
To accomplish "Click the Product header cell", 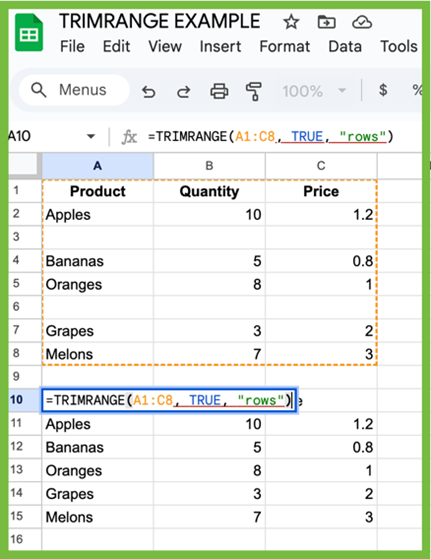I will (98, 191).
